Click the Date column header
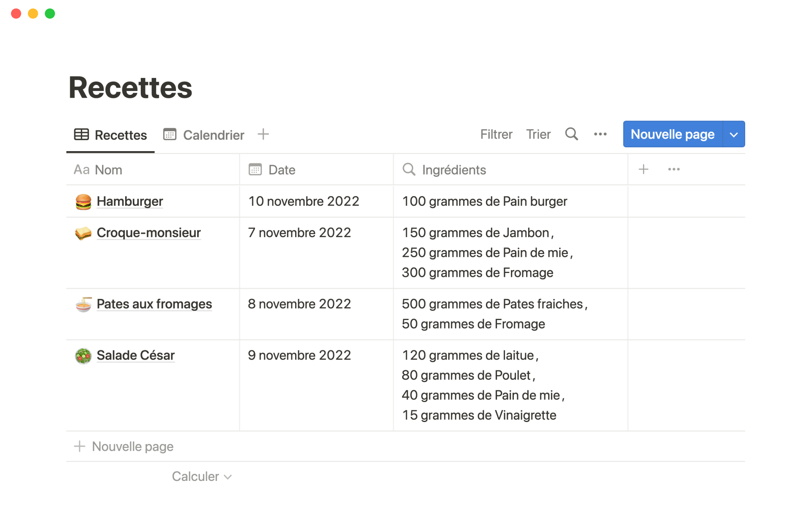 pyautogui.click(x=282, y=170)
